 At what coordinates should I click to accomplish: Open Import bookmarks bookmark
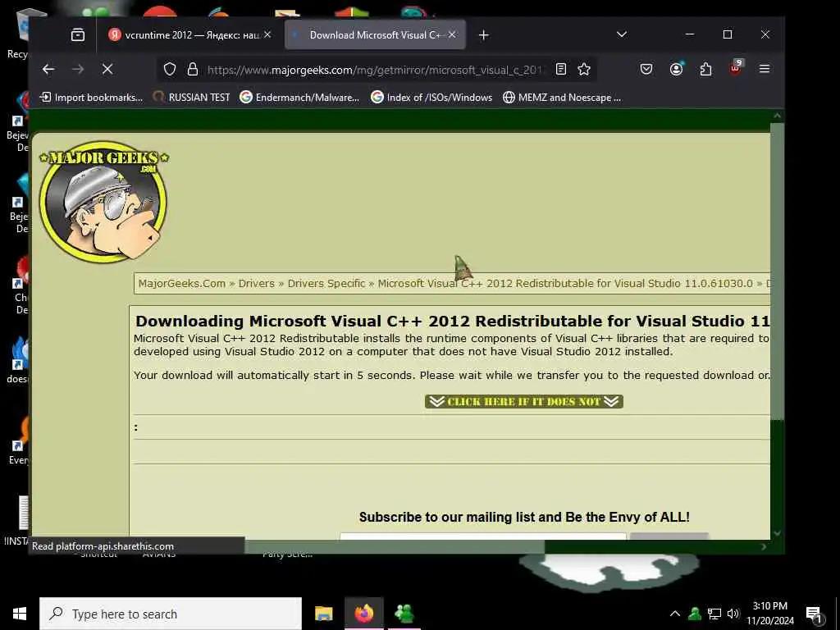click(x=92, y=98)
